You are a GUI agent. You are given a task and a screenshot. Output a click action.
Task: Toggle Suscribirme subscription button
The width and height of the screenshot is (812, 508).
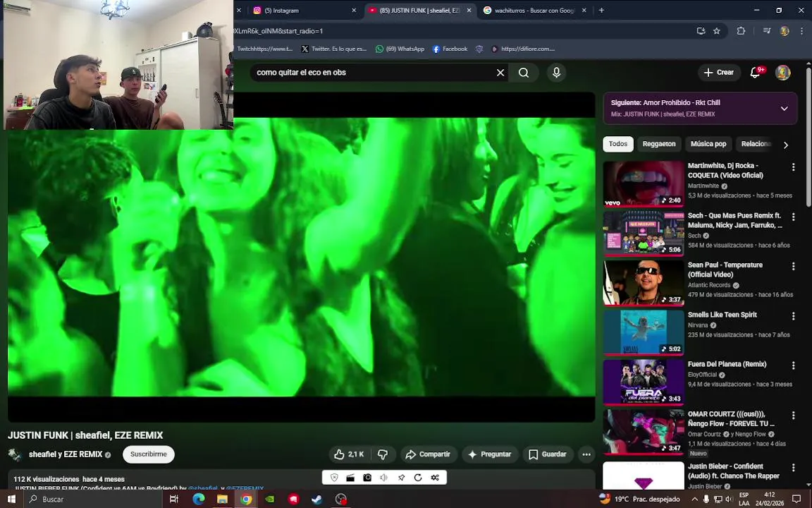[149, 454]
